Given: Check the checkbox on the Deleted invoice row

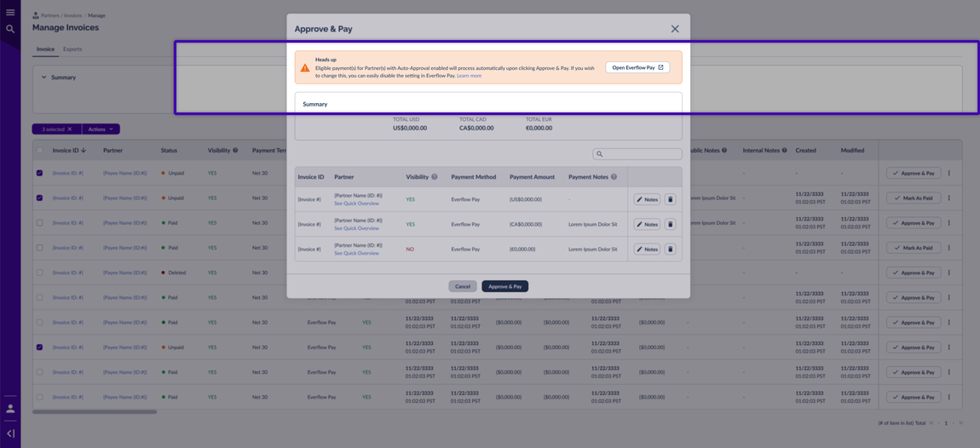Looking at the screenshot, I should pos(39,273).
